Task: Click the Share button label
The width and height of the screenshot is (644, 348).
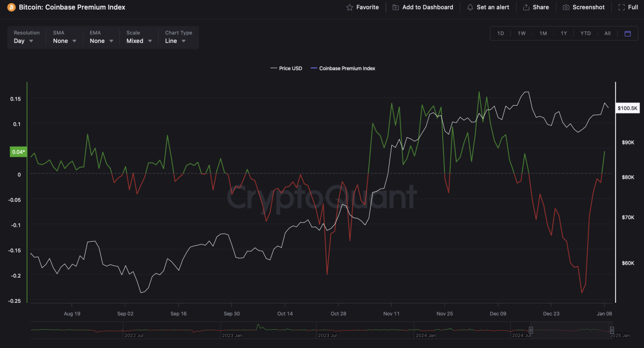Action: (x=541, y=8)
